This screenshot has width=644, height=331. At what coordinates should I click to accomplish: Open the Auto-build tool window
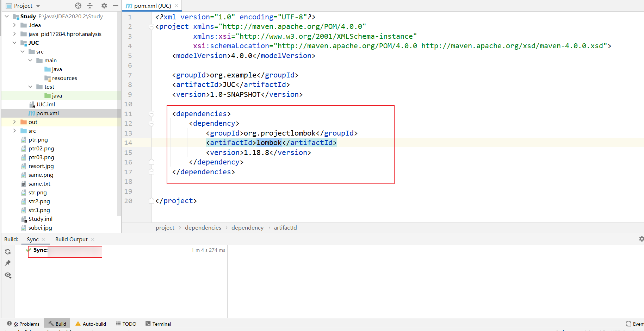tap(91, 324)
